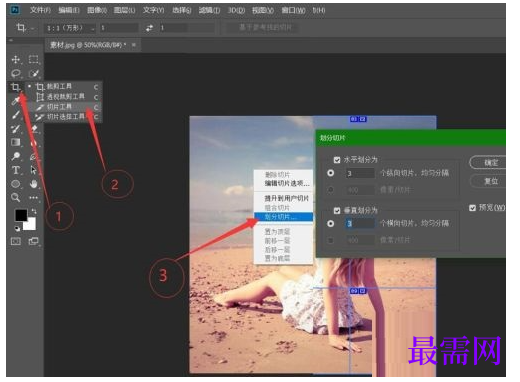Click the 确定 button

point(489,163)
